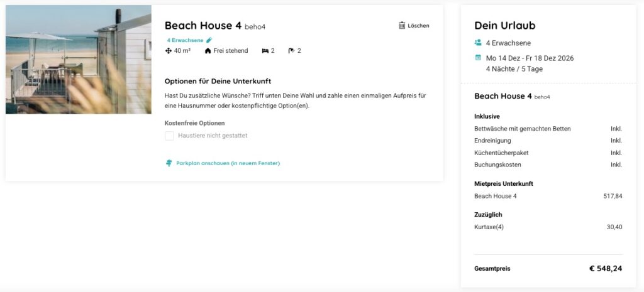Click the bed icon showing 2 bedrooms
This screenshot has height=292, width=644.
[x=265, y=51]
